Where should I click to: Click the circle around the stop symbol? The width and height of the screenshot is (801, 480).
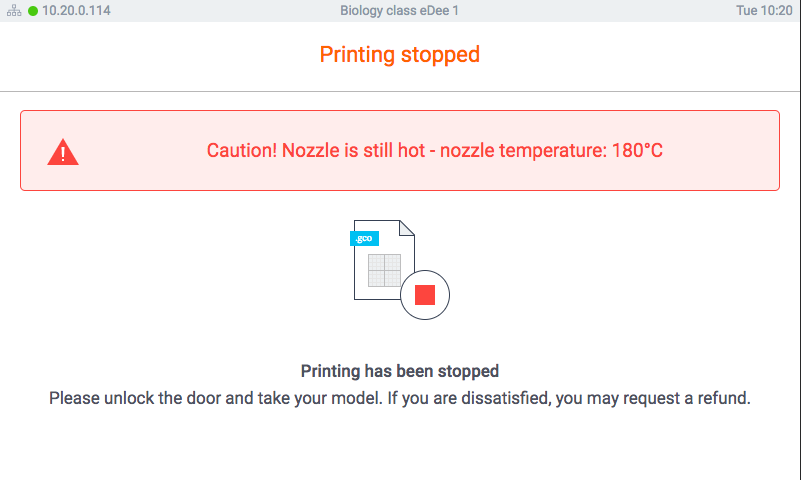coord(425,295)
